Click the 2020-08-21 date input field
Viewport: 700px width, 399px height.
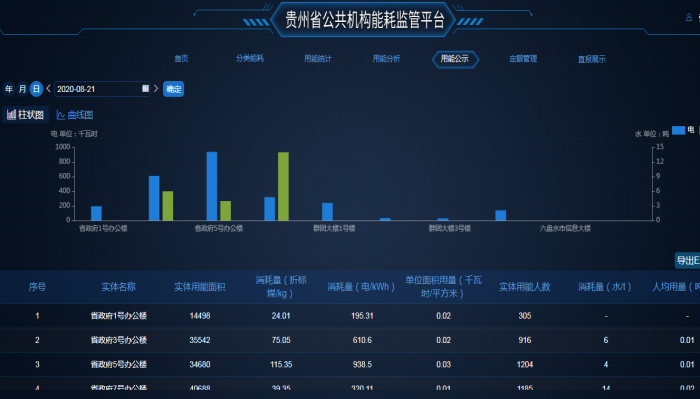(102, 89)
